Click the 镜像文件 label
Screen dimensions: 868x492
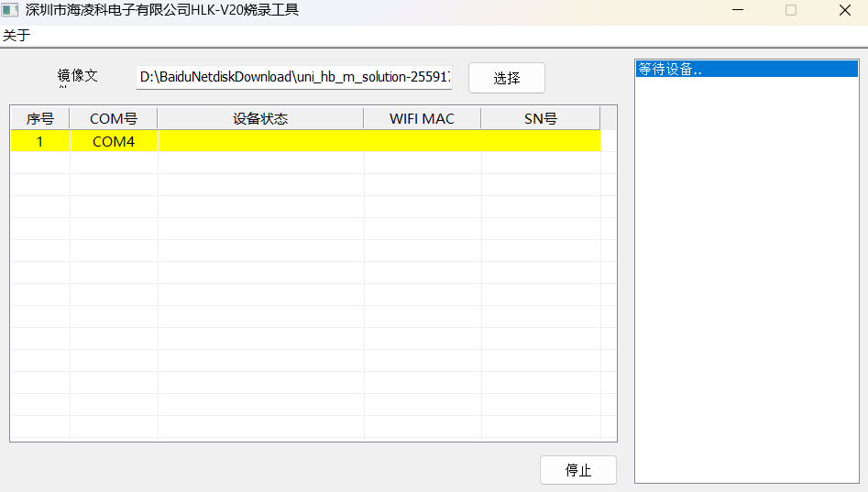click(78, 76)
